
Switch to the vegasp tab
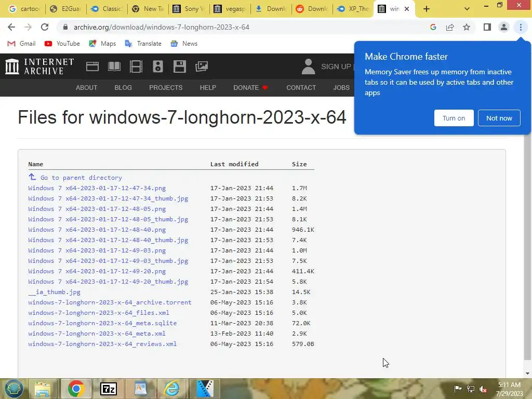pyautogui.click(x=230, y=9)
